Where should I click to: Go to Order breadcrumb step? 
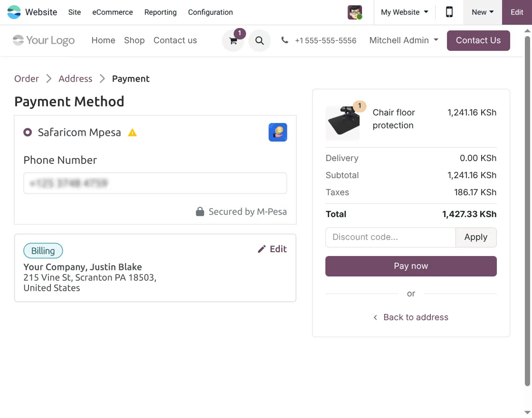tap(27, 79)
